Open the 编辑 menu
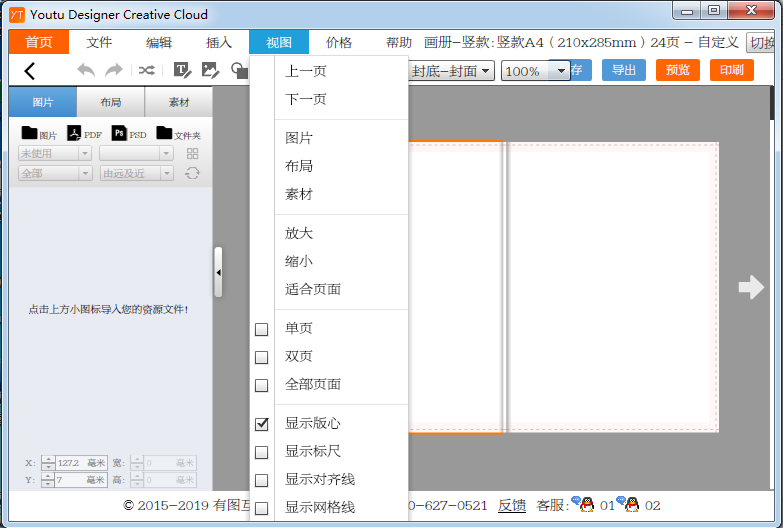 tap(159, 42)
